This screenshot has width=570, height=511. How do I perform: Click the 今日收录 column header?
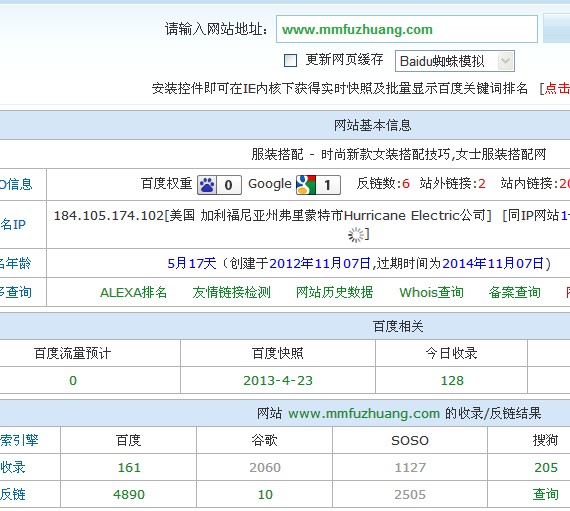451,353
